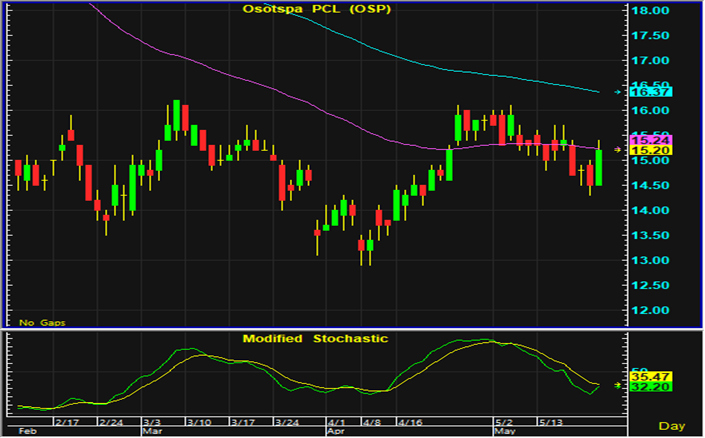
Task: Click the 3/10 date label
Action: tap(199, 422)
